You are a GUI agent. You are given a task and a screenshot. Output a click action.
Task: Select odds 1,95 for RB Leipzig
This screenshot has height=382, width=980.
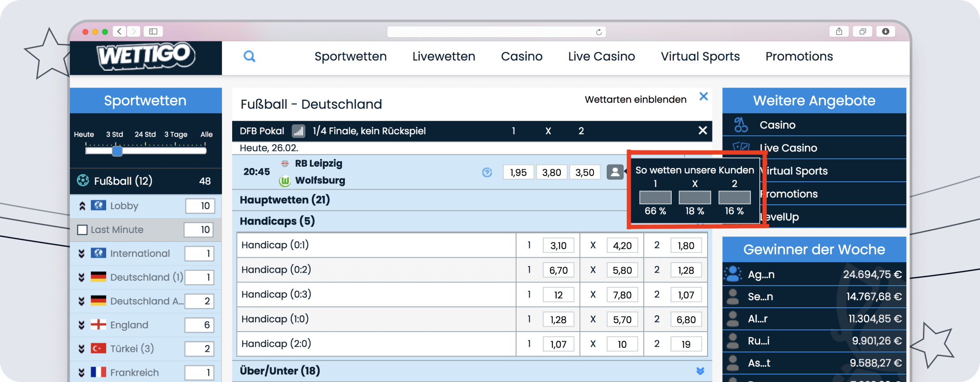[x=518, y=172]
